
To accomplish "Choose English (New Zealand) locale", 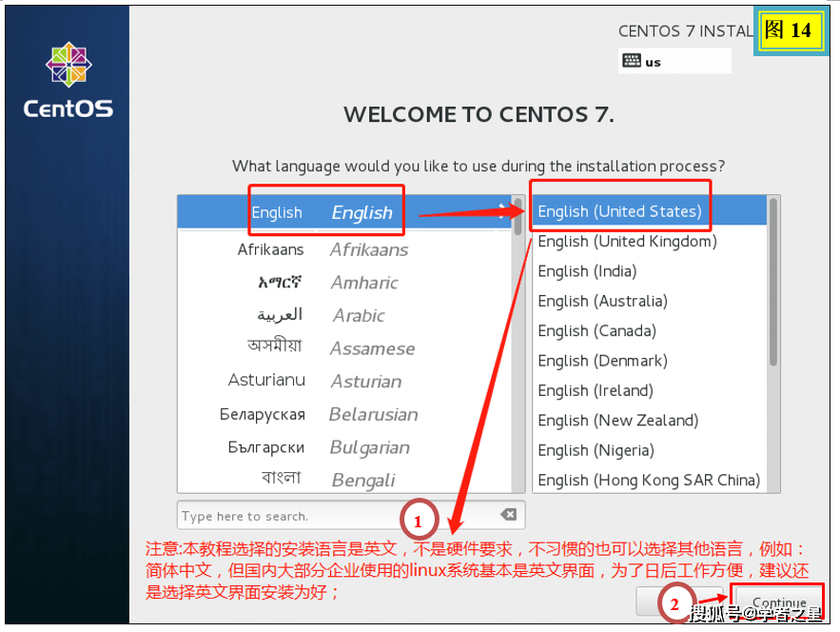I will [x=650, y=421].
